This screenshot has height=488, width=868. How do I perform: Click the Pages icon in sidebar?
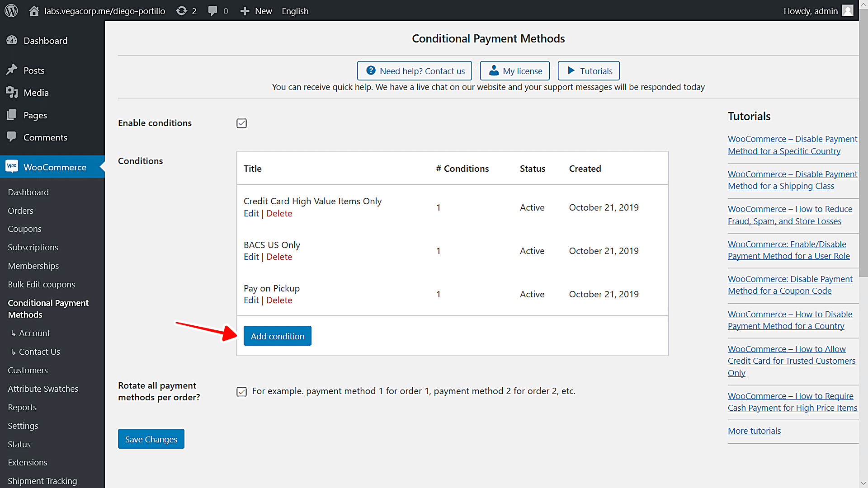[12, 115]
